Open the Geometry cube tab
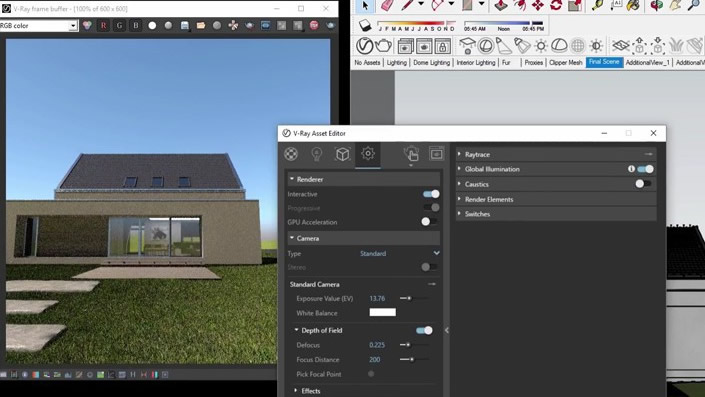The image size is (705, 397). pos(343,154)
